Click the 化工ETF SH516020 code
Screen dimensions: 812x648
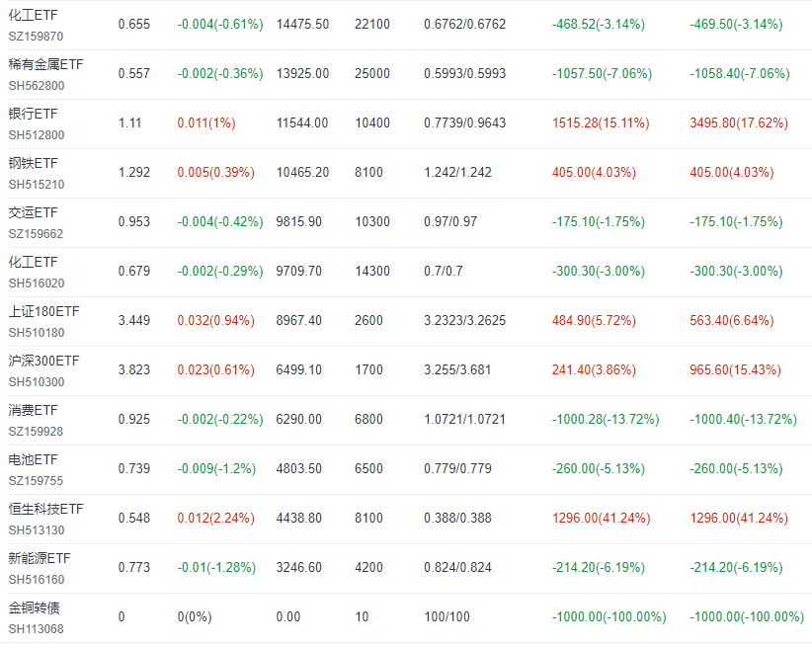click(x=37, y=283)
